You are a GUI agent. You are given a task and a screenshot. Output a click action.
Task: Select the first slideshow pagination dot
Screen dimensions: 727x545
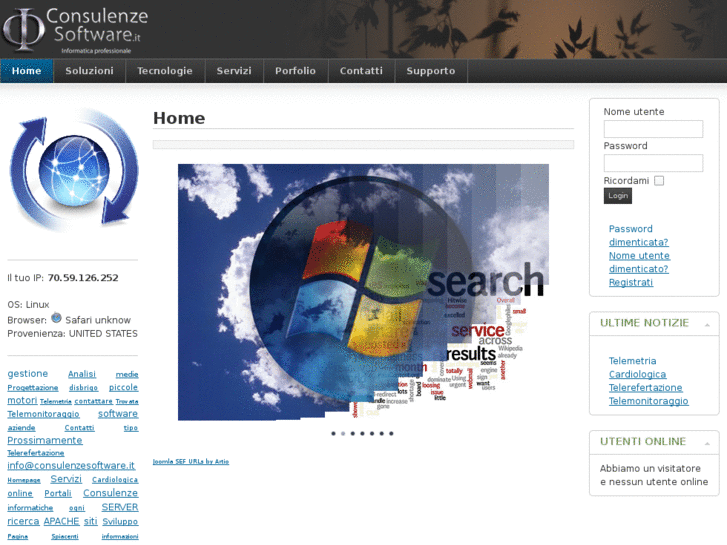tap(333, 433)
